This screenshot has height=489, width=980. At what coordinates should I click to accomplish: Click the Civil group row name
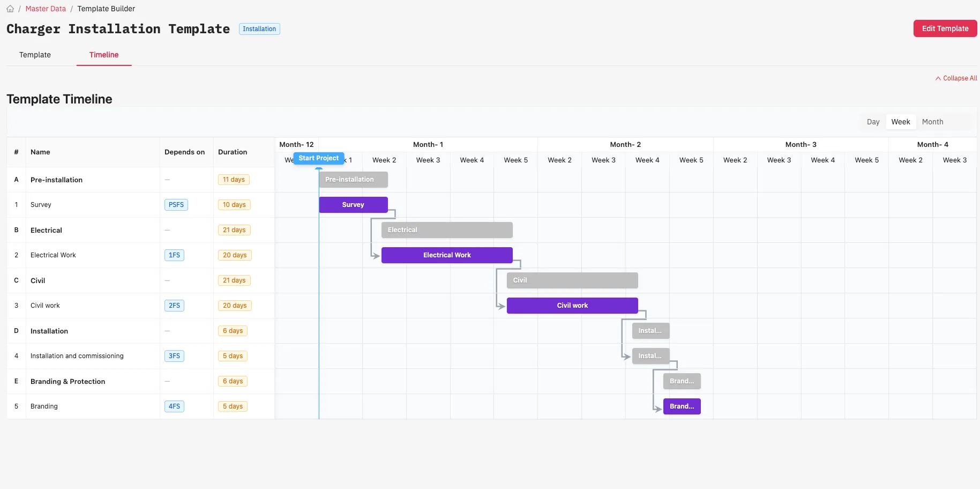[x=38, y=280]
